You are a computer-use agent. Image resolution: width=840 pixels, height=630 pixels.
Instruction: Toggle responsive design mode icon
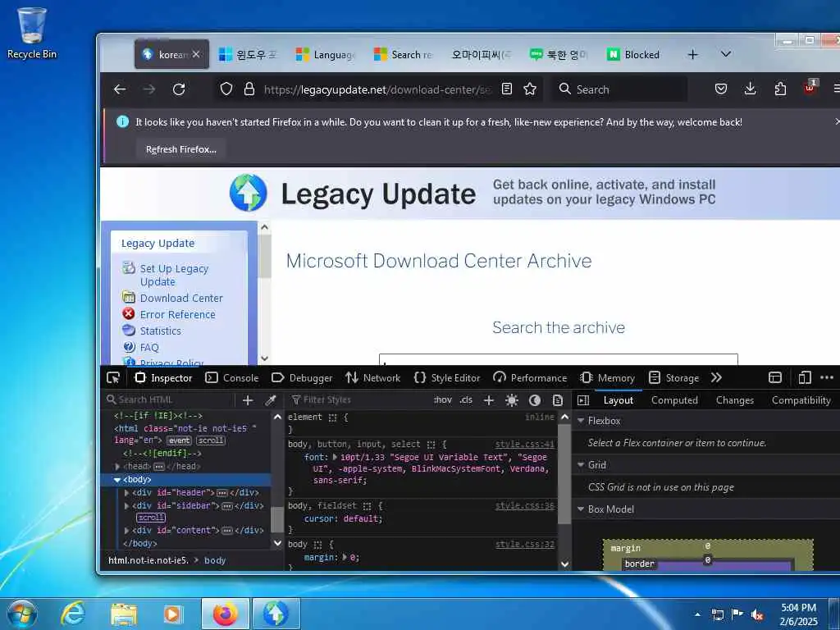point(805,377)
